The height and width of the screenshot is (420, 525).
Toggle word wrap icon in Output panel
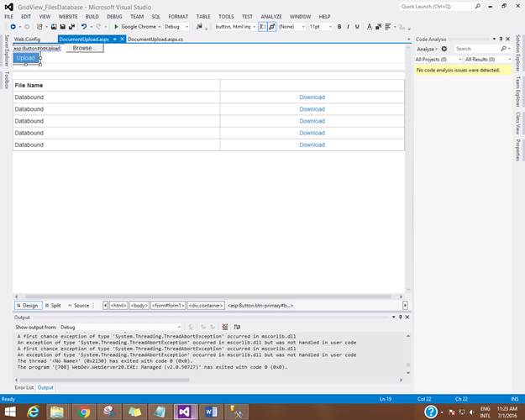point(237,327)
